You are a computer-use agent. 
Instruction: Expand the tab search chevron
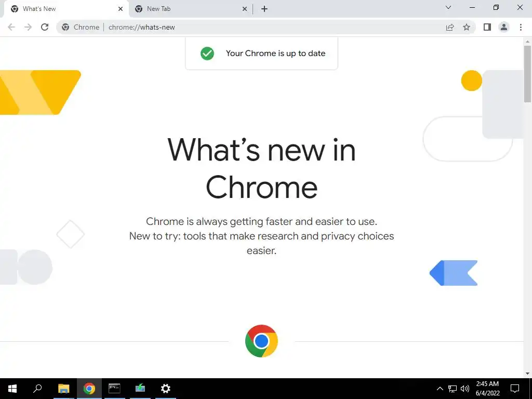[448, 7]
